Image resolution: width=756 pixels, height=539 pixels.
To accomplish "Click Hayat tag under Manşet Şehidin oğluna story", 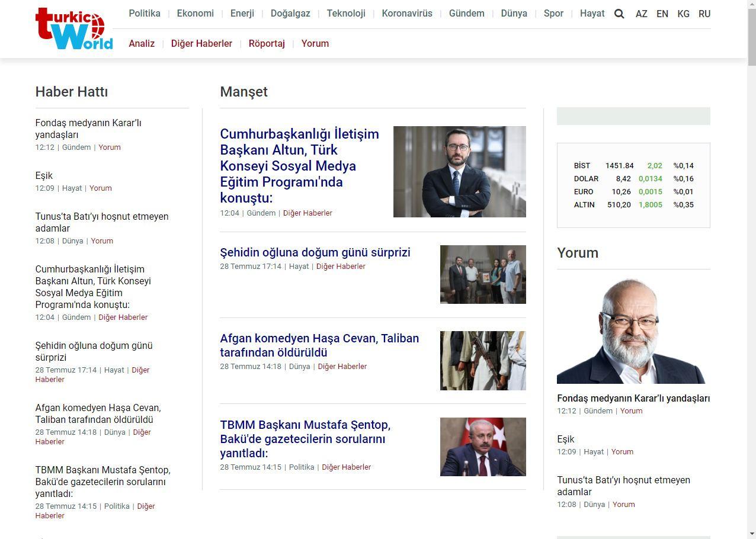I will 299,266.
